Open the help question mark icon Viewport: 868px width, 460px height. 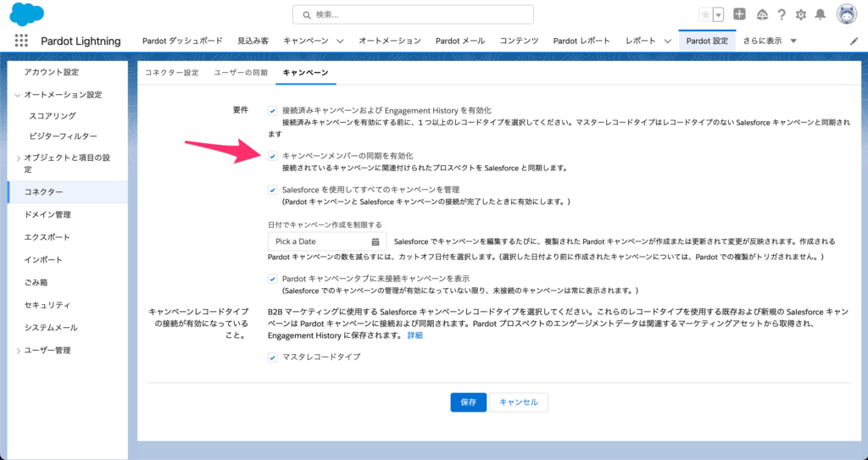tap(781, 15)
